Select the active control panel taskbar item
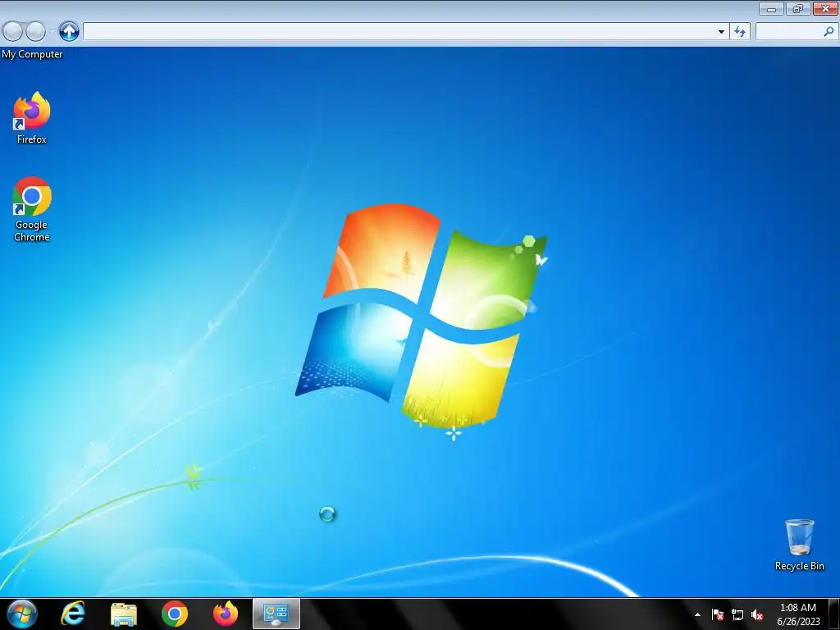Image resolution: width=840 pixels, height=630 pixels. click(276, 614)
